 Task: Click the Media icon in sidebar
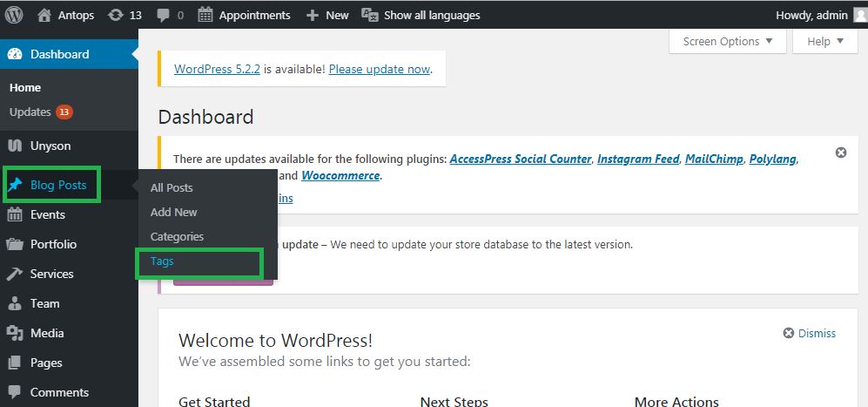(15, 333)
